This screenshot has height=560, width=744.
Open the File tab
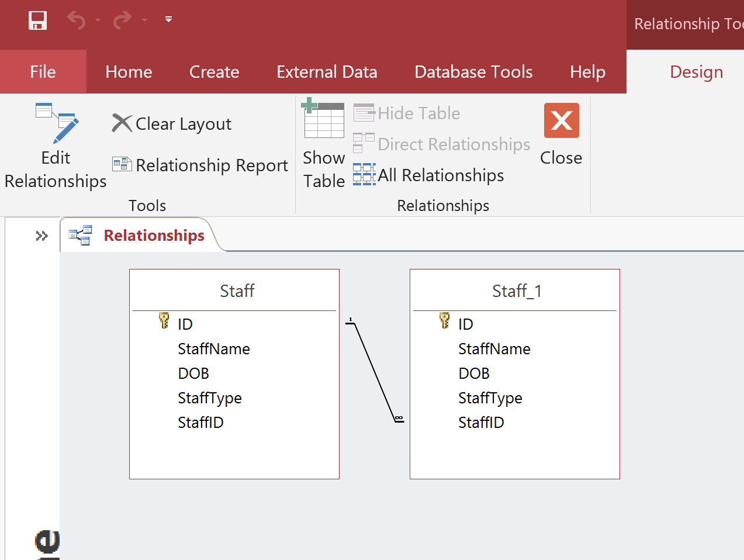point(43,72)
